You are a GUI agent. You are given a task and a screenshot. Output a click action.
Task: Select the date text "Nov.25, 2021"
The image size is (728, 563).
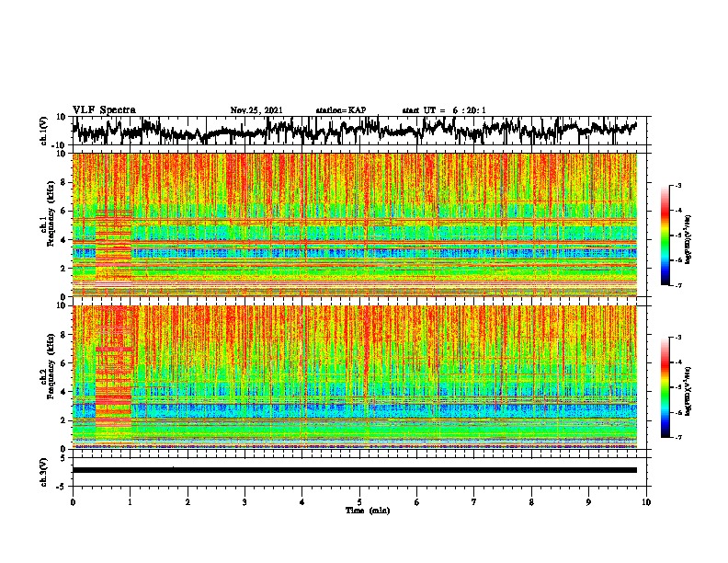(256, 110)
